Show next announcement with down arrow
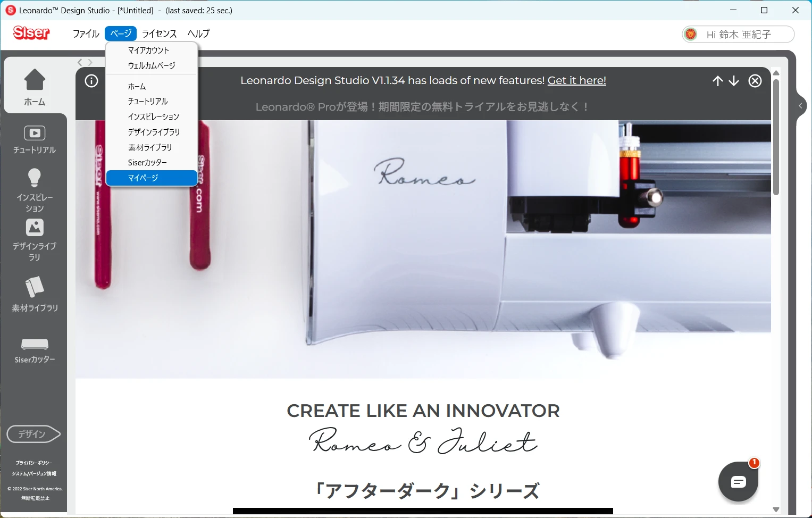The image size is (812, 518). click(734, 81)
